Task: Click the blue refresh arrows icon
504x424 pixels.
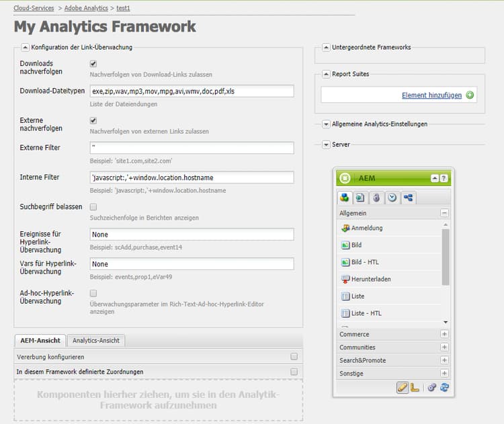Action: 445,388
